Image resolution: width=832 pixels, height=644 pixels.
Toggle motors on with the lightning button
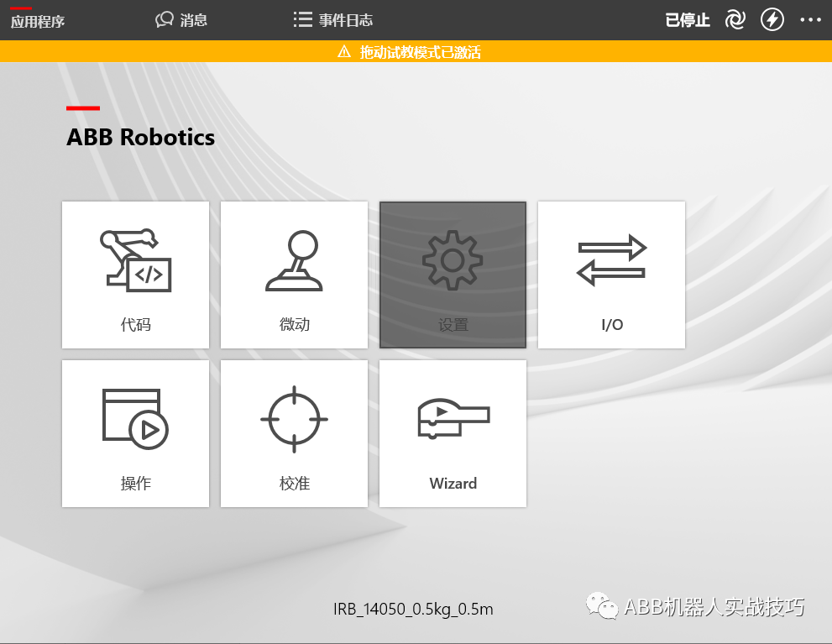coord(772,19)
